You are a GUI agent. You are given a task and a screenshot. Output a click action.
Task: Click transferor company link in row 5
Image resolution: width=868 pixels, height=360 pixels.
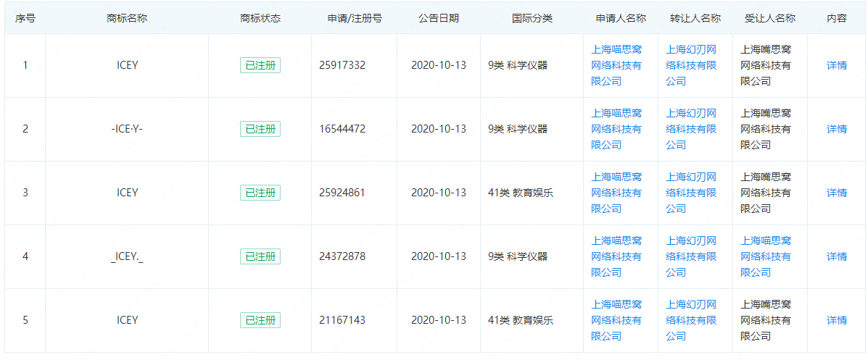pos(691,320)
